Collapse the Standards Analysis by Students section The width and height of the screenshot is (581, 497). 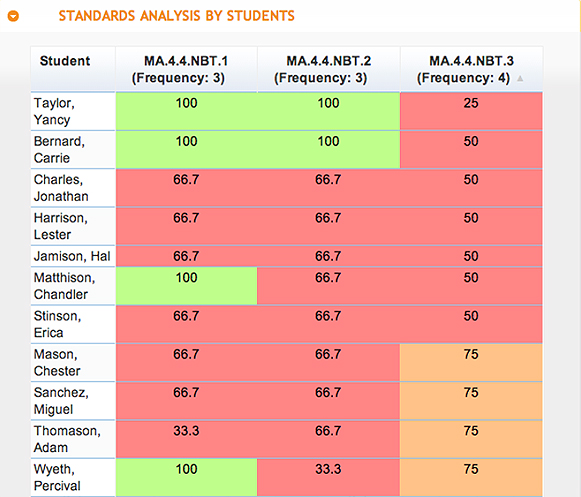(13, 16)
